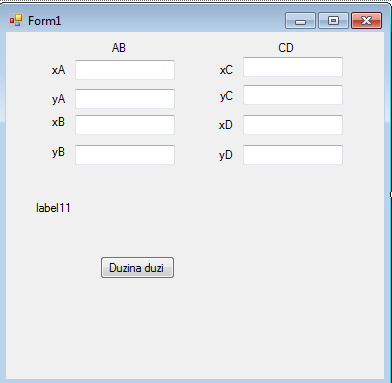Image resolution: width=392 pixels, height=383 pixels.
Task: Click the xC label text
Action: point(226,70)
